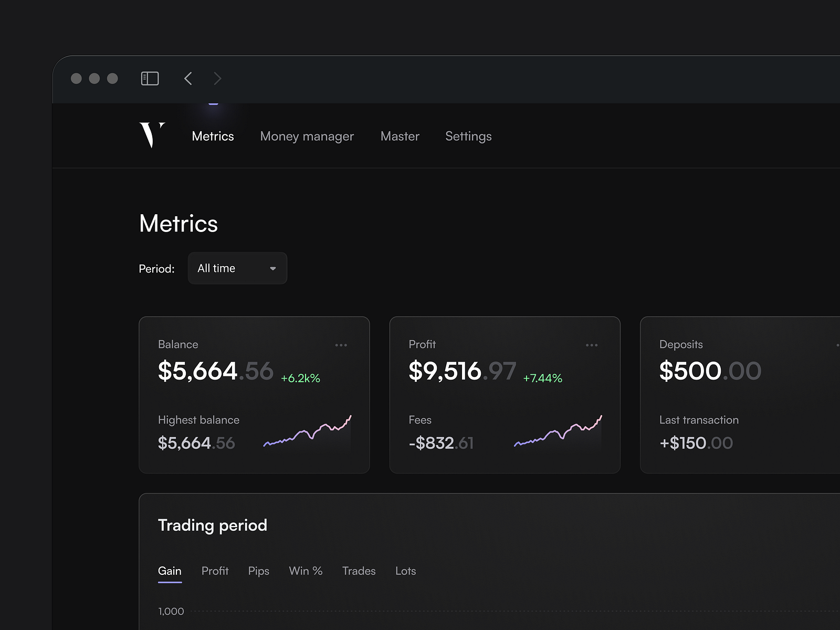
Task: Expand the Trading period section
Action: [x=213, y=525]
